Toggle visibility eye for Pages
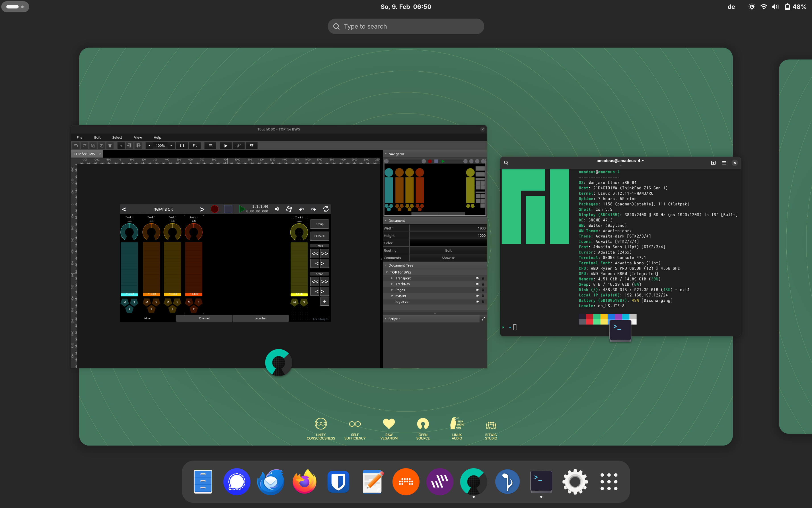 pyautogui.click(x=477, y=290)
